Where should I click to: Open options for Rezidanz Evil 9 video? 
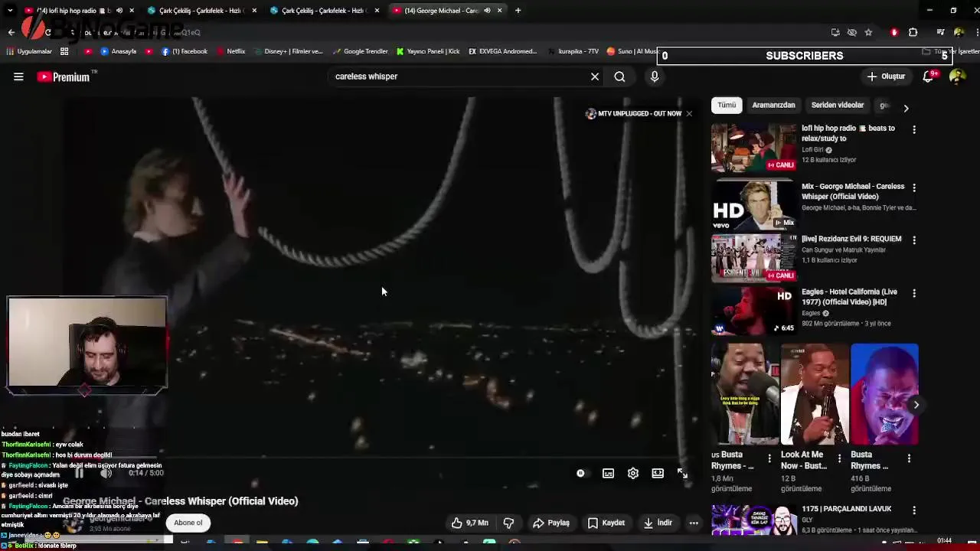click(x=914, y=240)
